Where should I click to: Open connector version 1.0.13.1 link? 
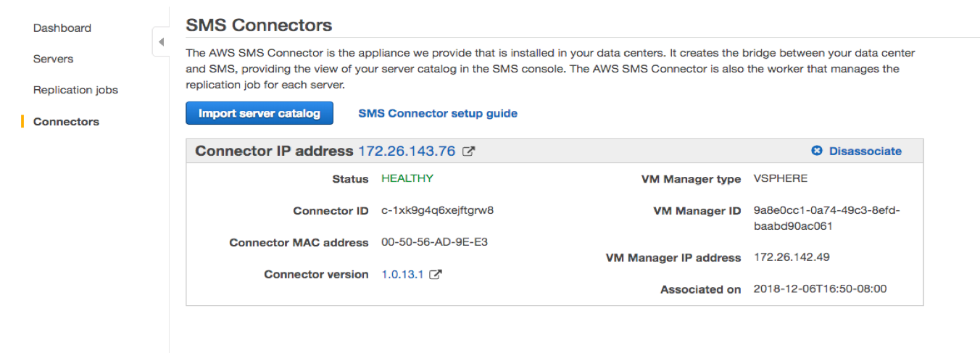click(x=402, y=275)
